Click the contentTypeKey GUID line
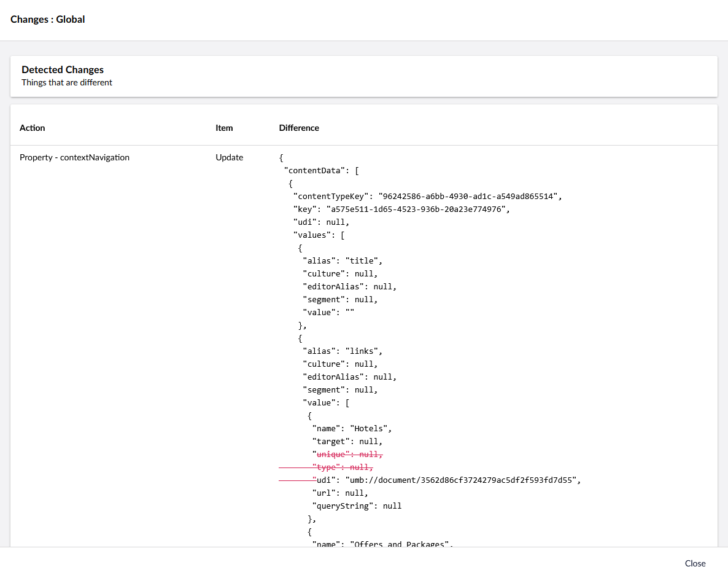728x567 pixels. click(x=427, y=197)
